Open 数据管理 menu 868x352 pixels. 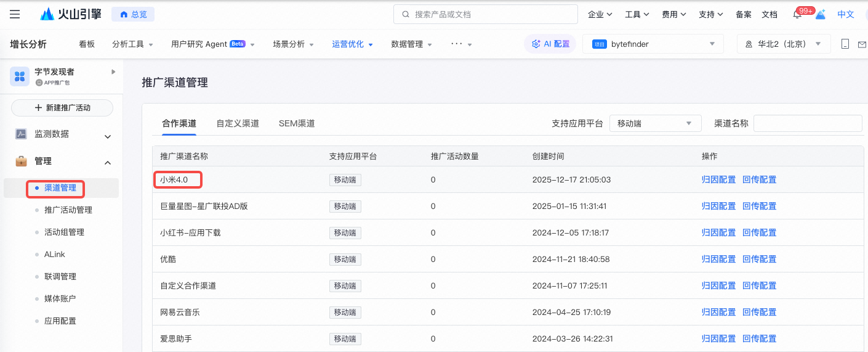pyautogui.click(x=411, y=44)
